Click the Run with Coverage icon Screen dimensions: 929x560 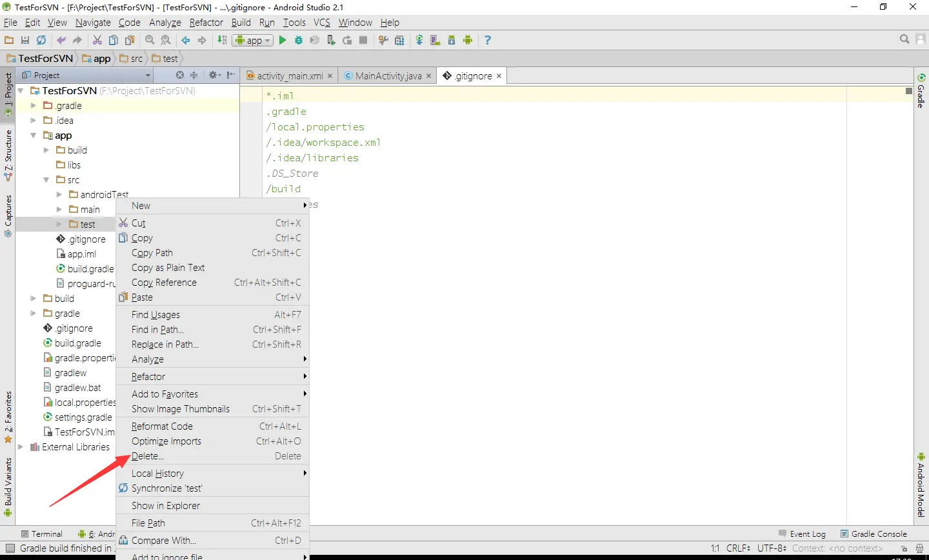(315, 40)
